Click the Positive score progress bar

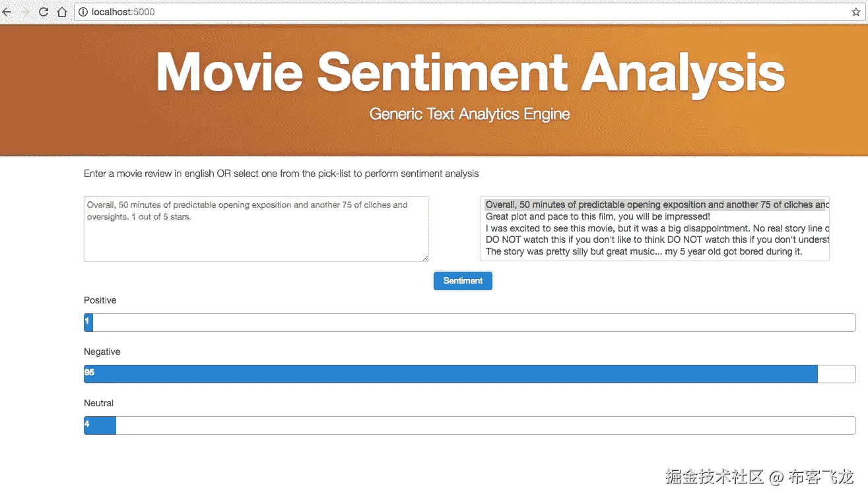point(469,322)
